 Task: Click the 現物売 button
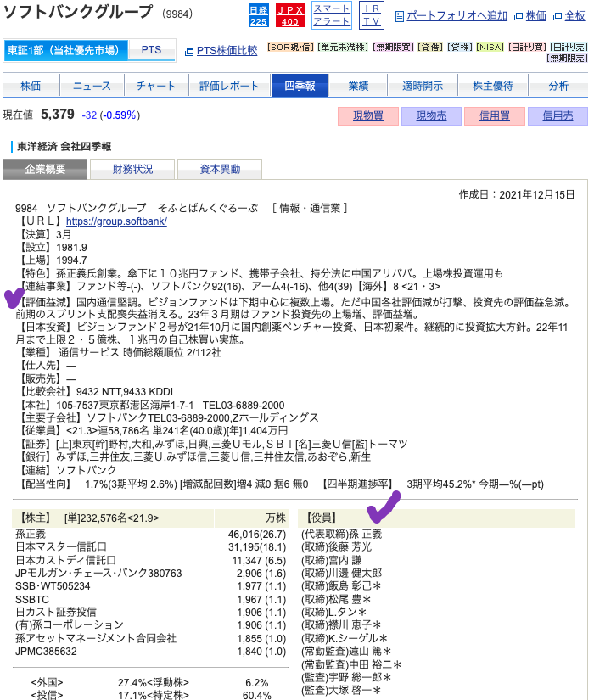pos(431,116)
